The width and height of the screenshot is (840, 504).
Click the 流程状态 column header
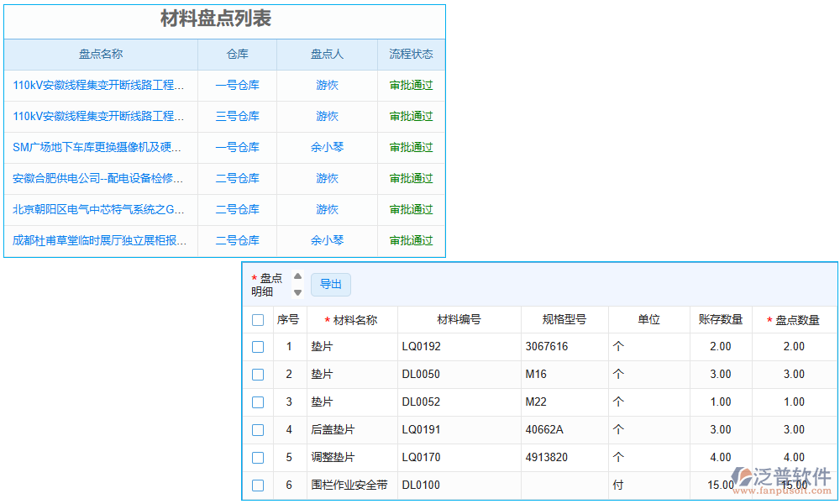[x=411, y=54]
